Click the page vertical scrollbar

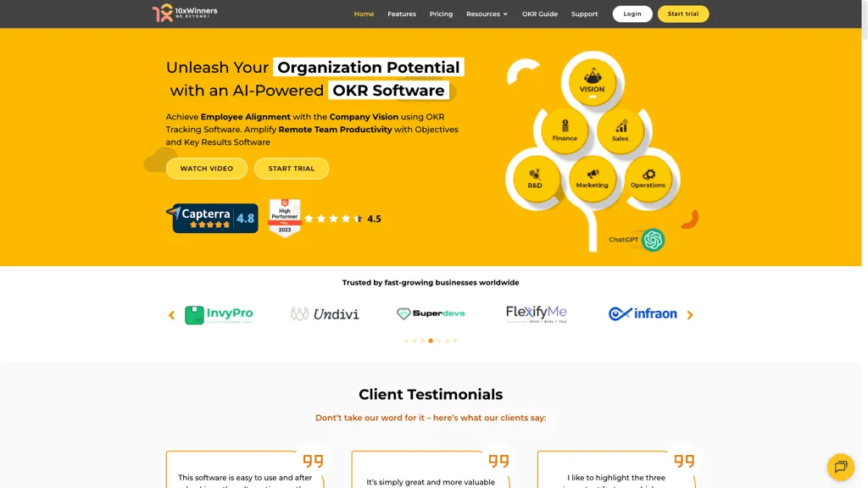pos(865,19)
